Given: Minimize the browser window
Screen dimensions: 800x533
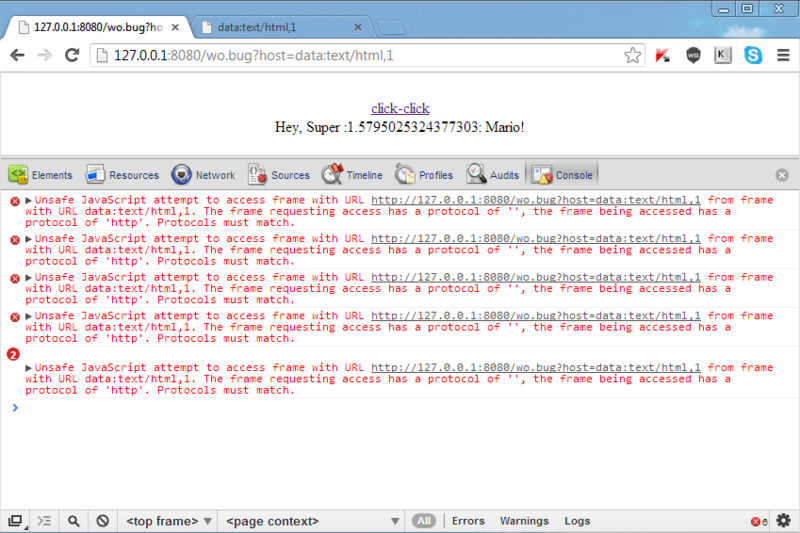Looking at the screenshot, I should tap(723, 9).
